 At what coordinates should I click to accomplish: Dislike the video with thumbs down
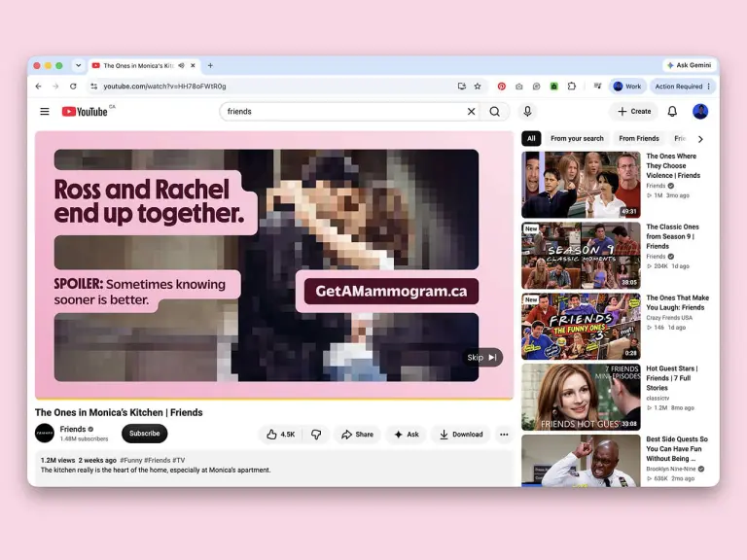point(316,435)
